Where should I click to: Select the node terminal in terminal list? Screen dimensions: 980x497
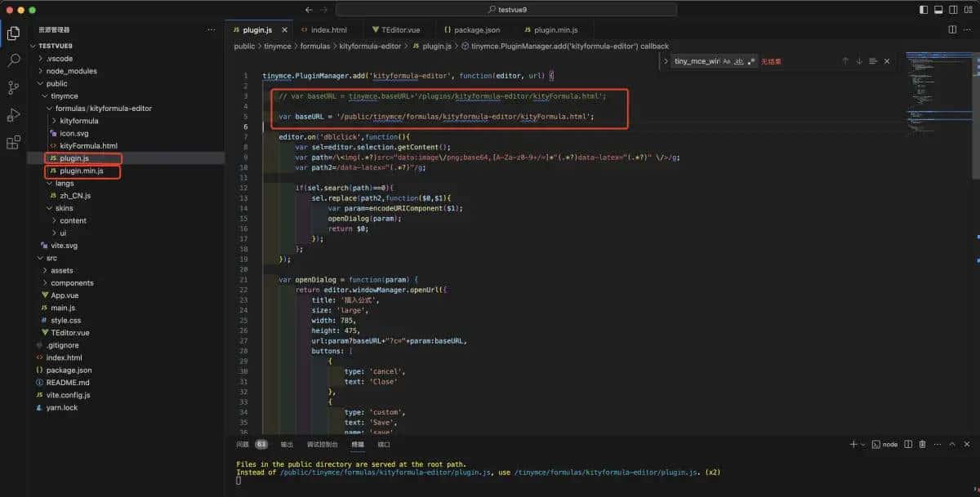pos(887,444)
